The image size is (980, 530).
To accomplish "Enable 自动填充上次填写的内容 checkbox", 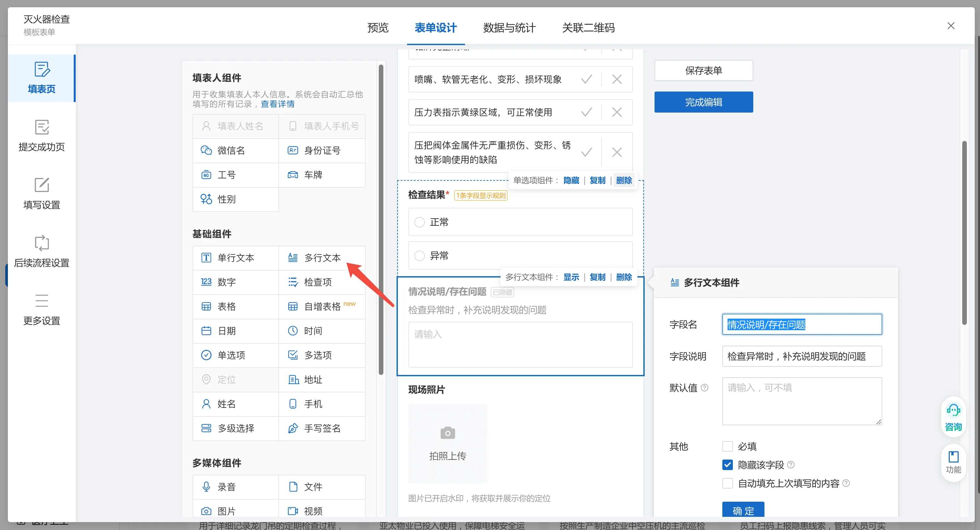I will coord(727,483).
